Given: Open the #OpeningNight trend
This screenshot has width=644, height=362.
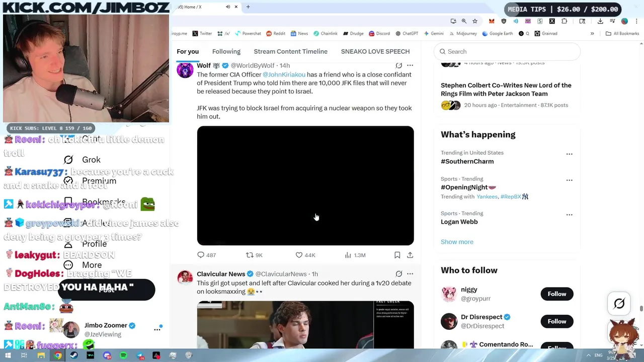Looking at the screenshot, I should (x=468, y=187).
